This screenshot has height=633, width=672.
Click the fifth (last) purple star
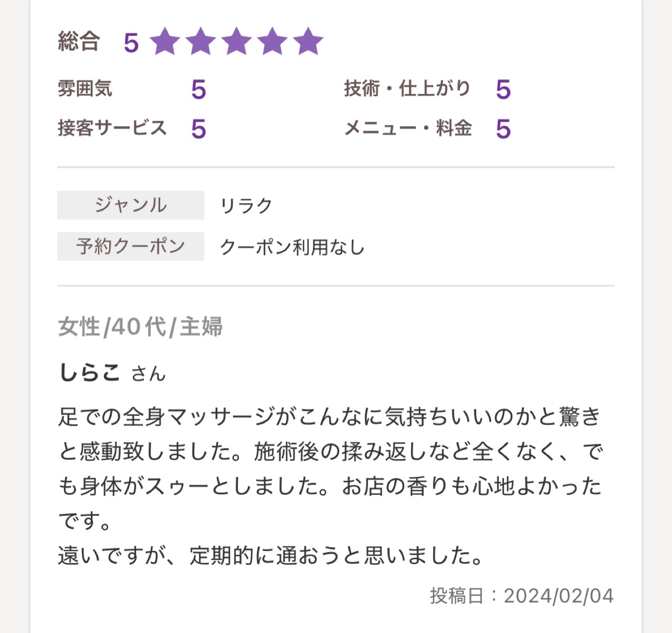308,41
